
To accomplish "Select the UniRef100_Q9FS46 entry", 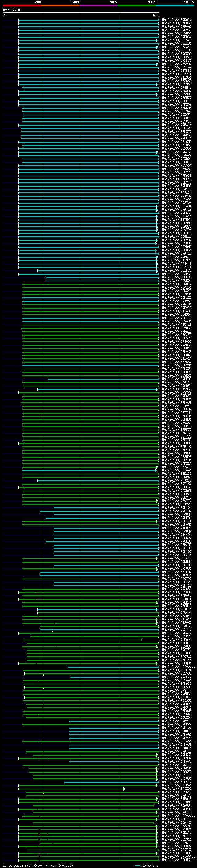I will coord(176,125).
